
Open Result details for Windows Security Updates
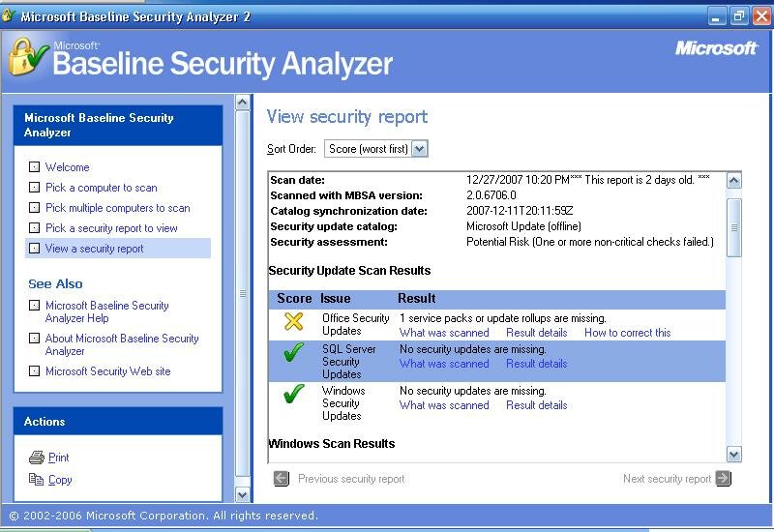click(x=537, y=405)
